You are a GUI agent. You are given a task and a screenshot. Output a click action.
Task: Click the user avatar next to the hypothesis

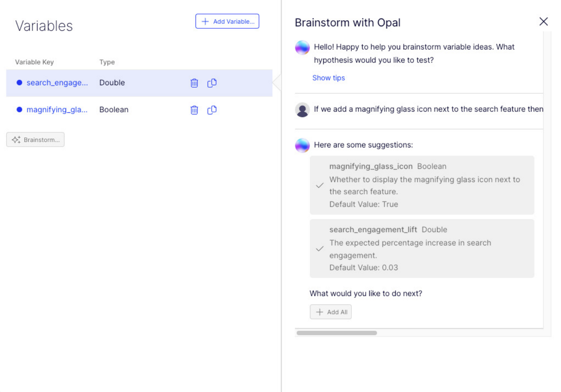302,109
